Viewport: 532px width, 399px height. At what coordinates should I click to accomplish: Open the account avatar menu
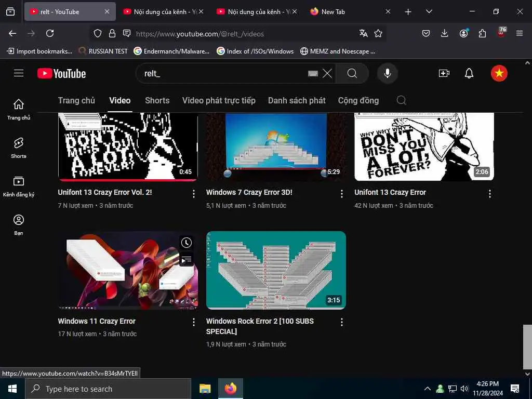pos(499,73)
